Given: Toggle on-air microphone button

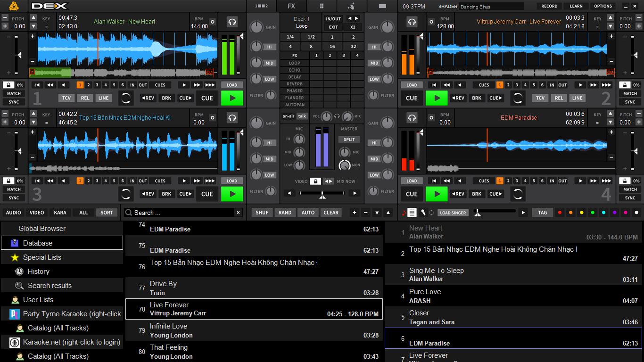Looking at the screenshot, I should click(289, 116).
